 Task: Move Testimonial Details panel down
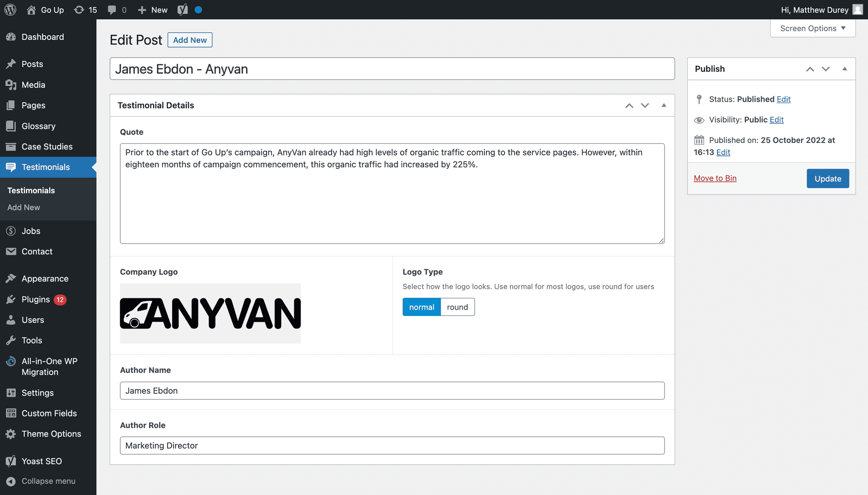pyautogui.click(x=645, y=105)
